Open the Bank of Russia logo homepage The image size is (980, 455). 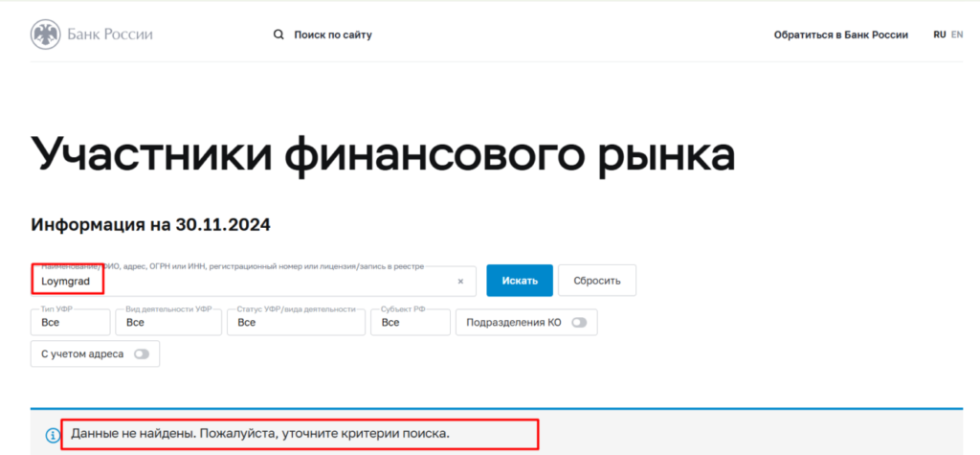(x=91, y=34)
